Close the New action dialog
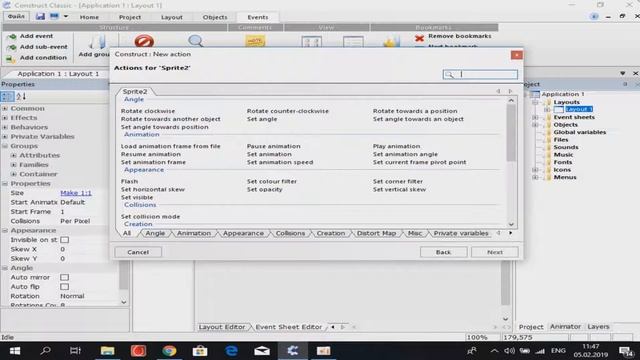Viewport: 640px width, 360px height. pyautogui.click(x=516, y=55)
